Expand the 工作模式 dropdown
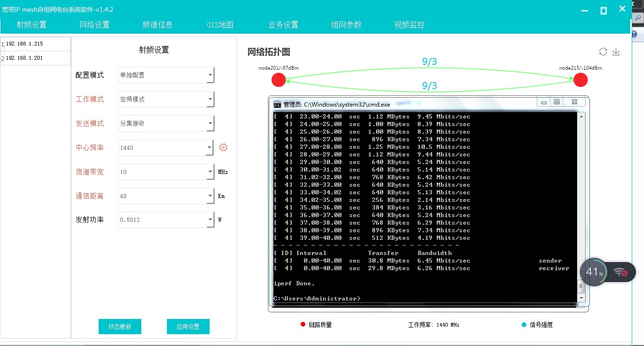This screenshot has height=346, width=644. 210,99
